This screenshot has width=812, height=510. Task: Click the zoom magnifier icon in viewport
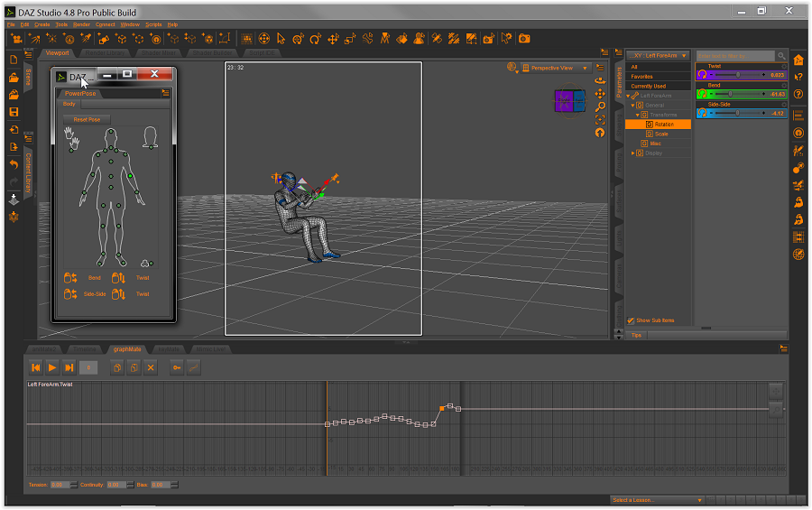point(600,107)
